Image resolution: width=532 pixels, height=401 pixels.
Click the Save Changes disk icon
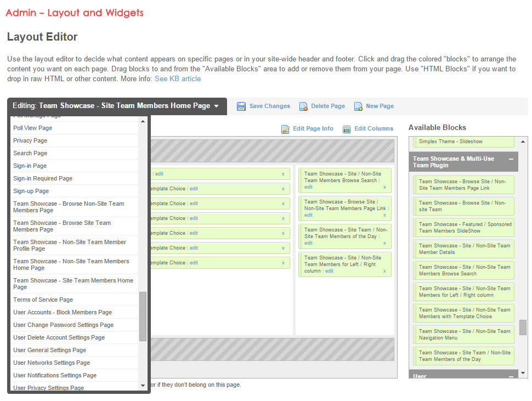point(241,106)
